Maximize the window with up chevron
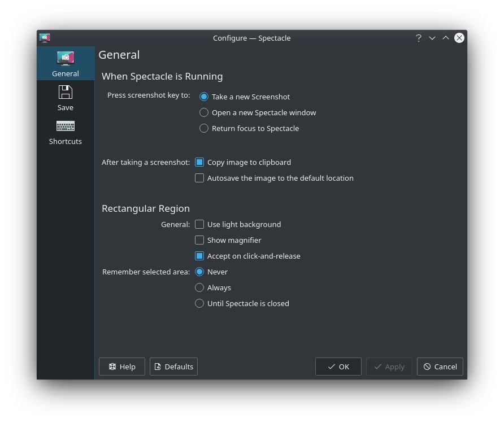 pos(445,38)
